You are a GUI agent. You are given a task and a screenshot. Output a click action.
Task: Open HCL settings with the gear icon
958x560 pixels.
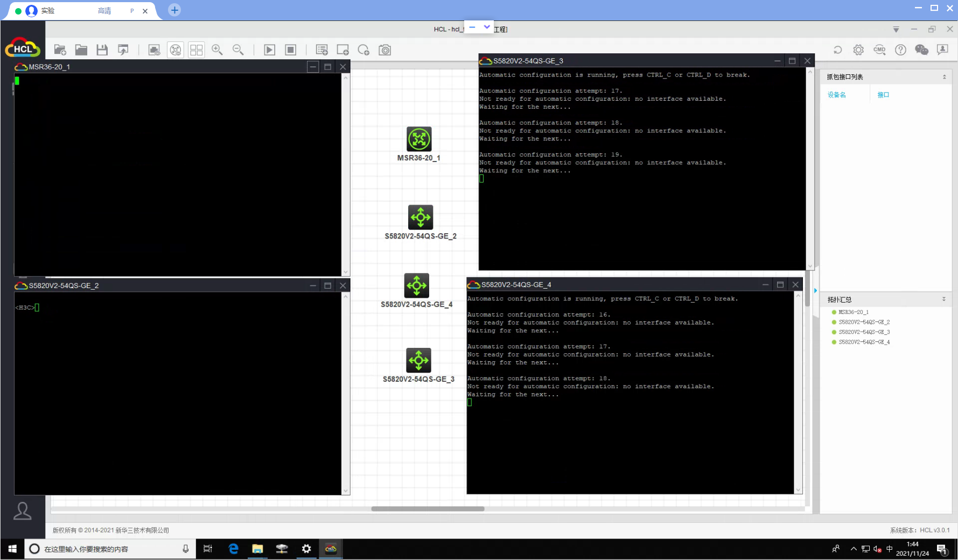point(858,50)
